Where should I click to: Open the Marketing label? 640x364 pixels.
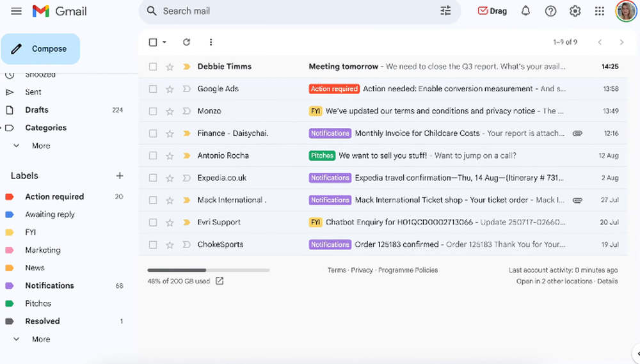pos(43,250)
